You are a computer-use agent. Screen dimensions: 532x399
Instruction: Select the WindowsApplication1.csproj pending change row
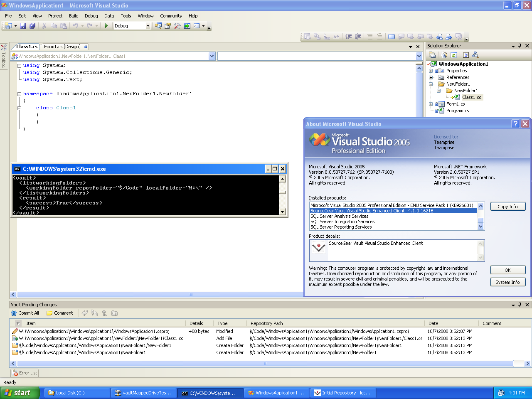coord(270,331)
